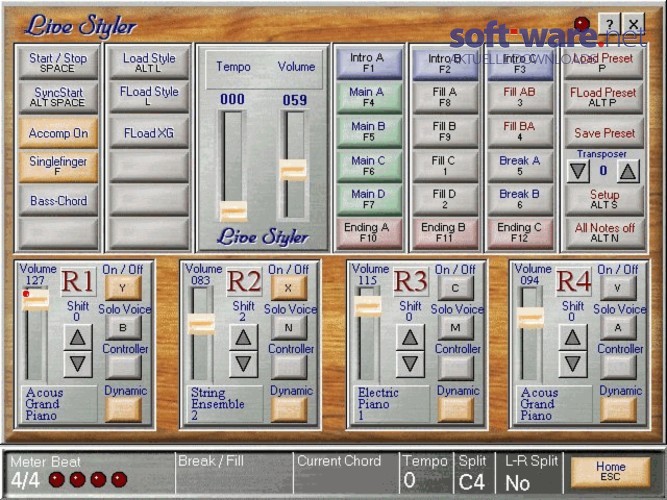Decrease transposer with down arrow
Image resolution: width=667 pixels, height=500 pixels.
[578, 171]
